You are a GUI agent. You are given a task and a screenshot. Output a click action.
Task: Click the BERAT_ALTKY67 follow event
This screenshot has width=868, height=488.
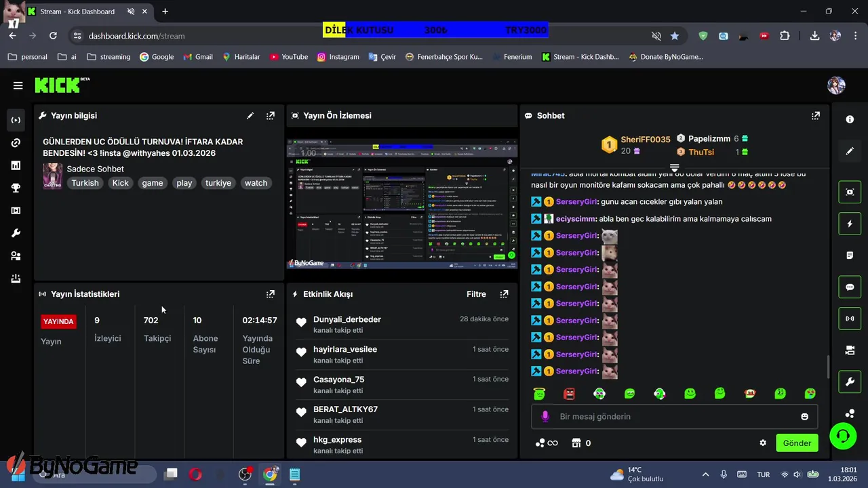(402, 415)
